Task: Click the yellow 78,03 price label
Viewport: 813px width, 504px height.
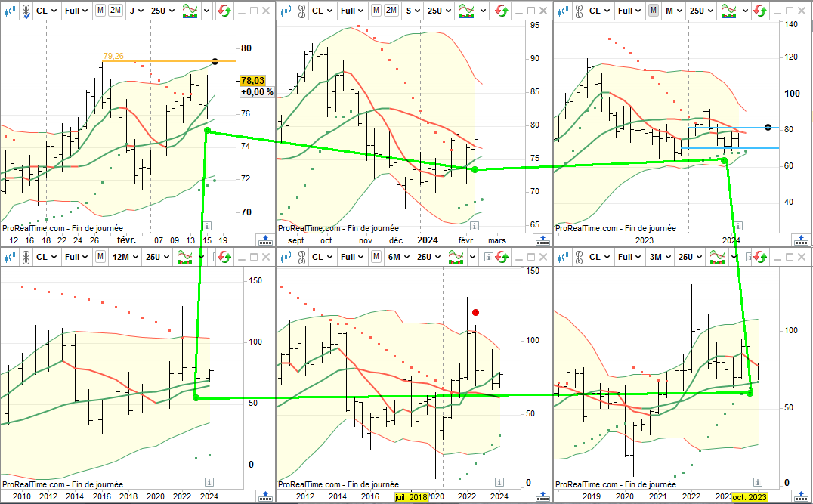Action: (x=252, y=80)
